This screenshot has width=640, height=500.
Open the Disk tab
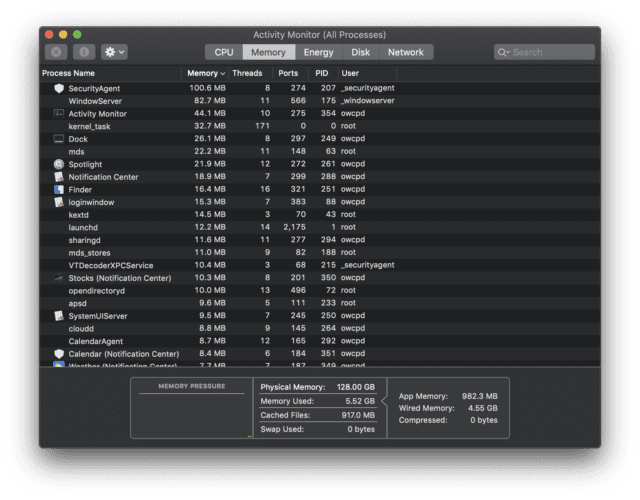point(360,52)
